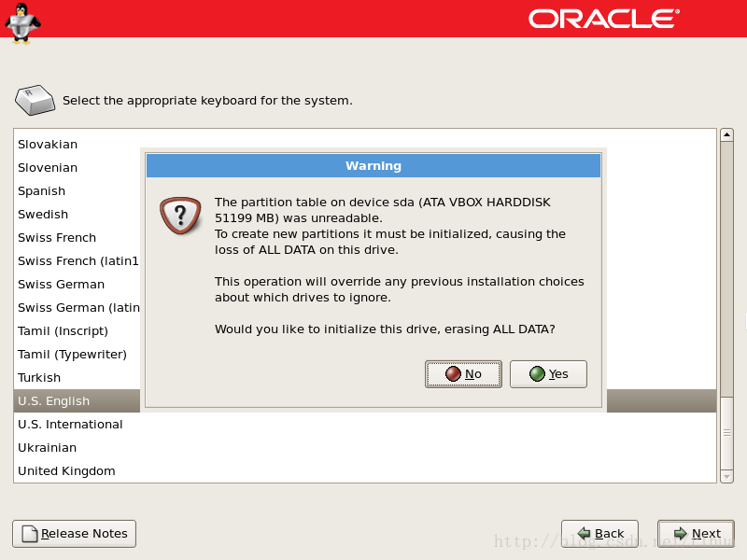Click the keyboard key icon
The height and width of the screenshot is (560, 747).
click(35, 100)
